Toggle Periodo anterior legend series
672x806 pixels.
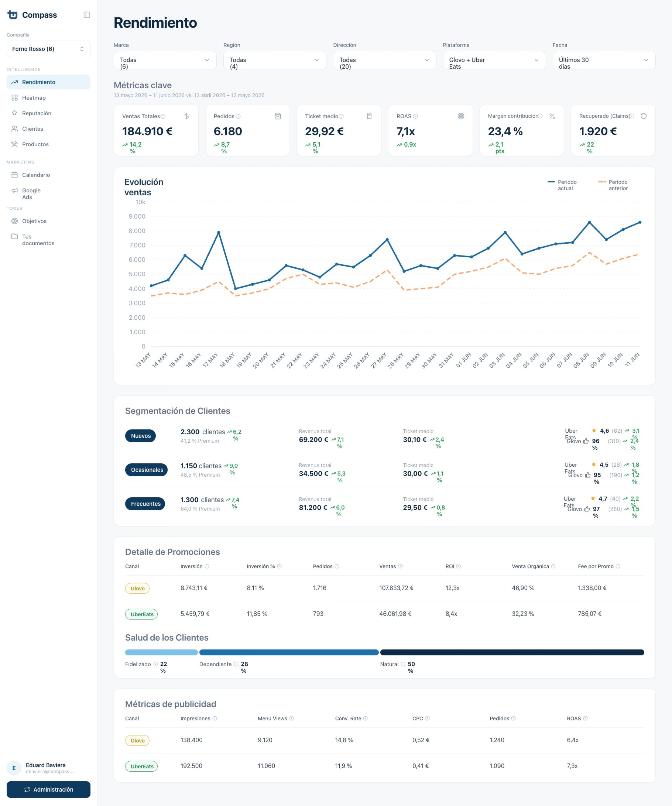tap(613, 185)
